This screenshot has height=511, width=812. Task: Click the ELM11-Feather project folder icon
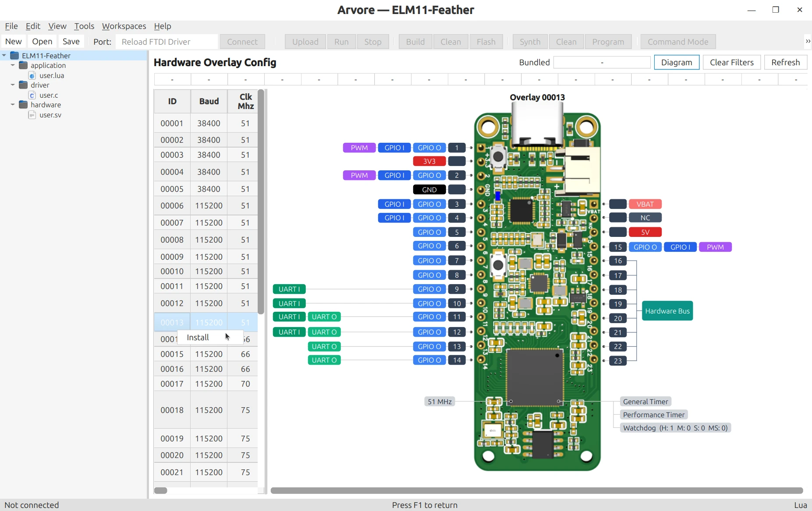(x=14, y=56)
